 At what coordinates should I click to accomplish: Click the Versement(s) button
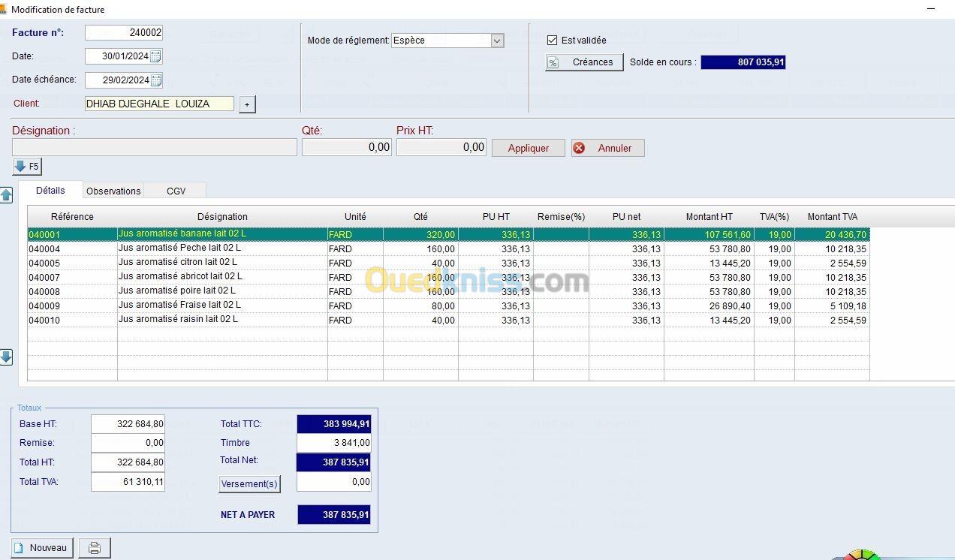[x=249, y=484]
